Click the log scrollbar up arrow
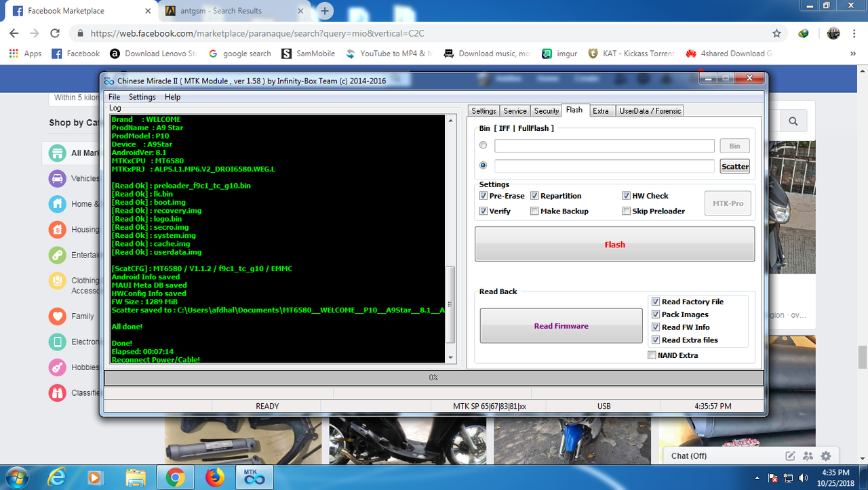The image size is (868, 490). tap(451, 120)
